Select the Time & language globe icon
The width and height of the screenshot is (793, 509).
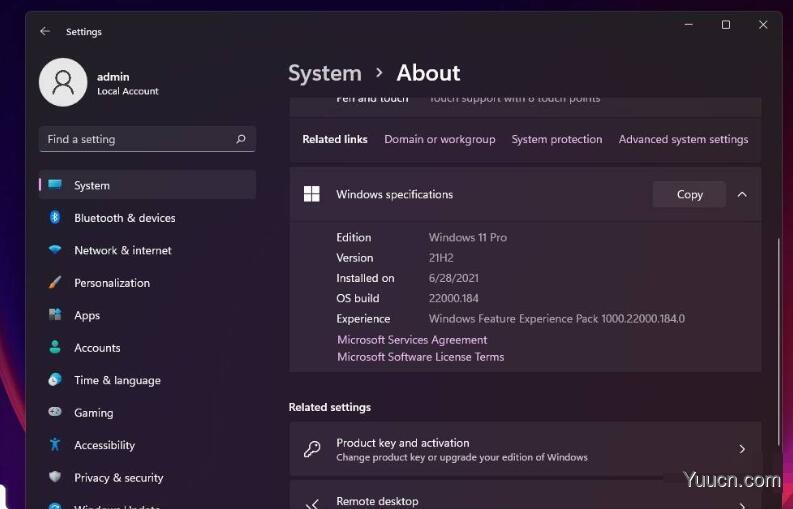pyautogui.click(x=55, y=379)
